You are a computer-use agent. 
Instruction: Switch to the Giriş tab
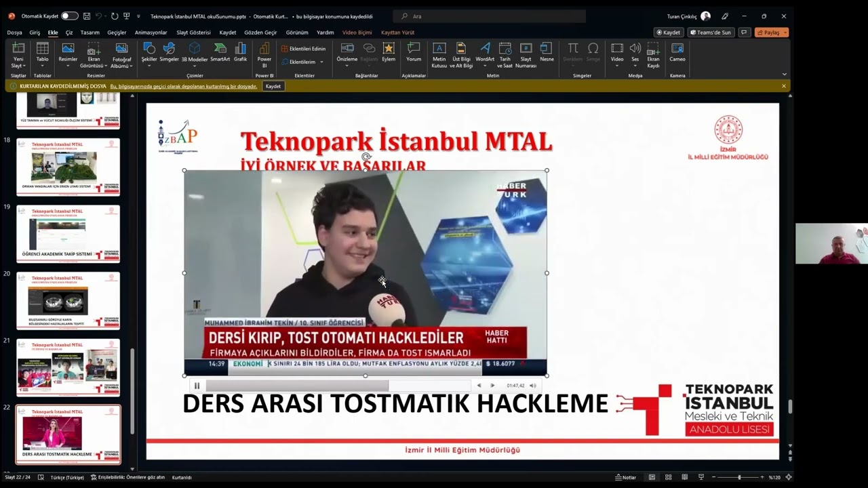click(x=35, y=33)
